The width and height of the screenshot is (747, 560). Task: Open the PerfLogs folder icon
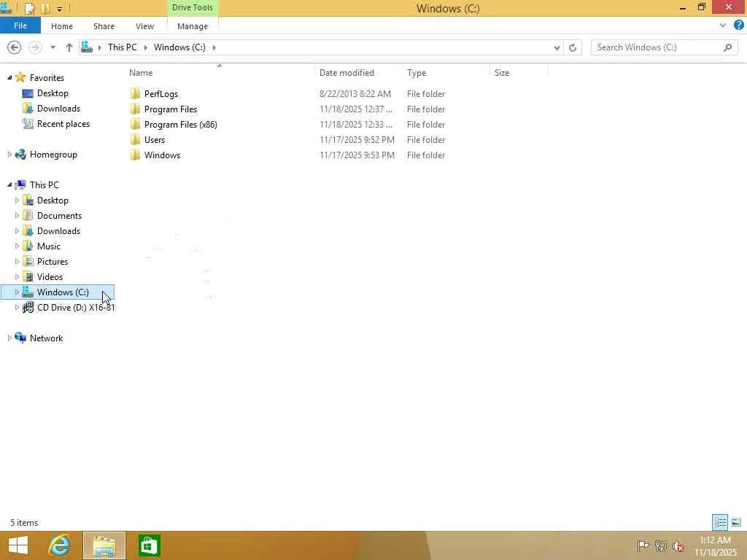point(135,94)
